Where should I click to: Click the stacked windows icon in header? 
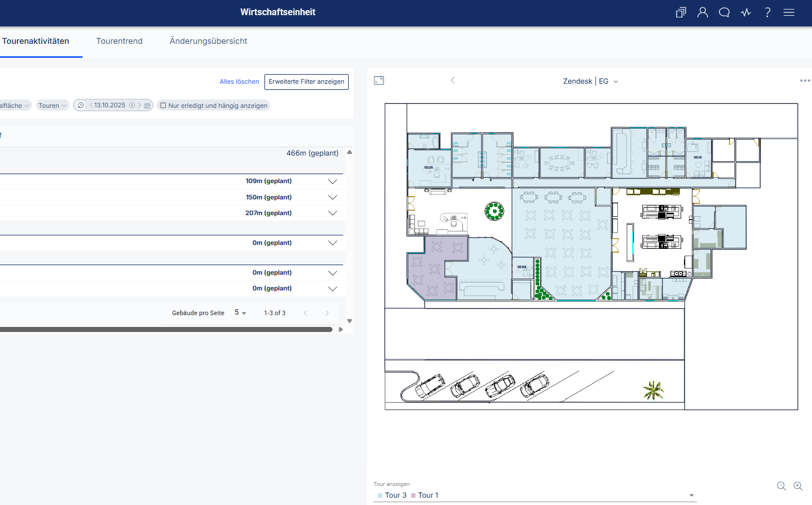point(681,12)
